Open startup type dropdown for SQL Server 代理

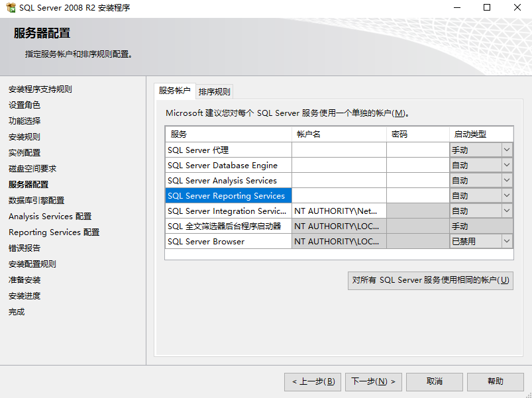(x=507, y=150)
